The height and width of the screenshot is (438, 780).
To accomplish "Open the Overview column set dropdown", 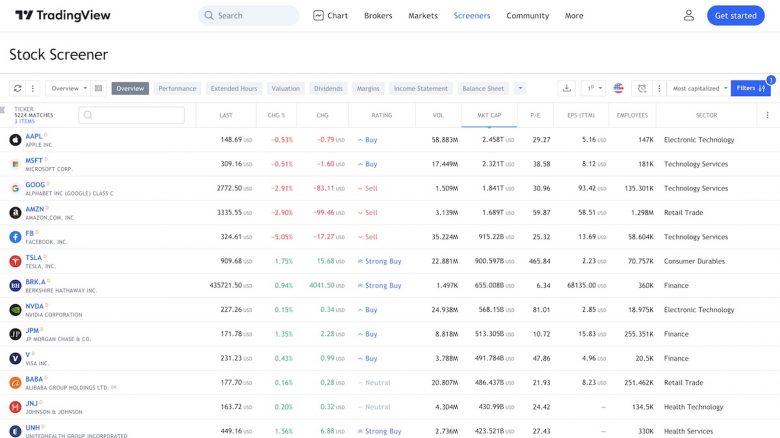I will tap(69, 88).
